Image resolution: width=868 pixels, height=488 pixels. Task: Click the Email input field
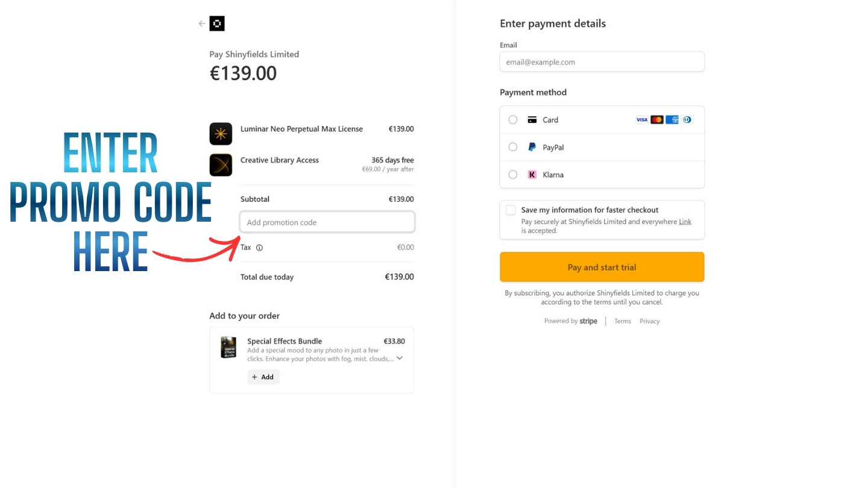[602, 62]
